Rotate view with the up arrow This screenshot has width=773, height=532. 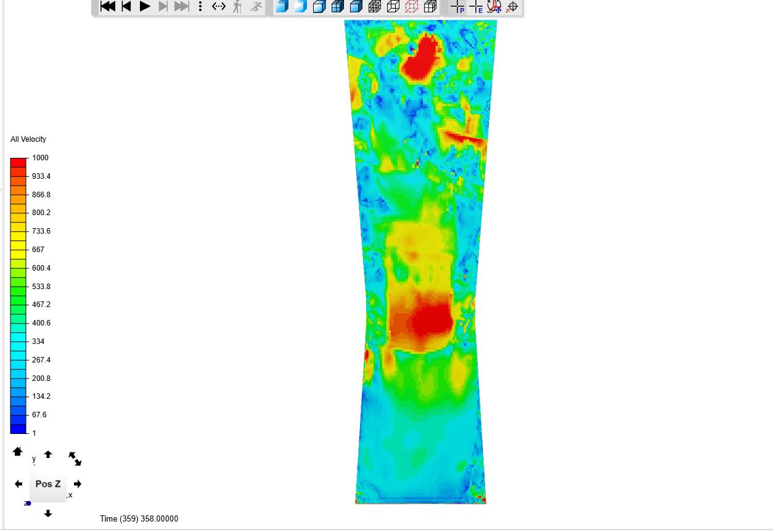coord(48,454)
